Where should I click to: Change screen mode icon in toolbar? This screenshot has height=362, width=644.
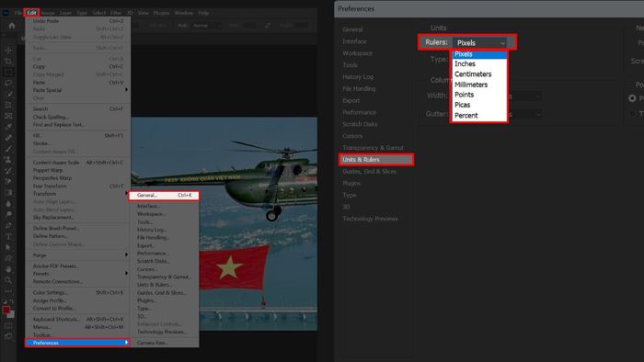coord(8,336)
